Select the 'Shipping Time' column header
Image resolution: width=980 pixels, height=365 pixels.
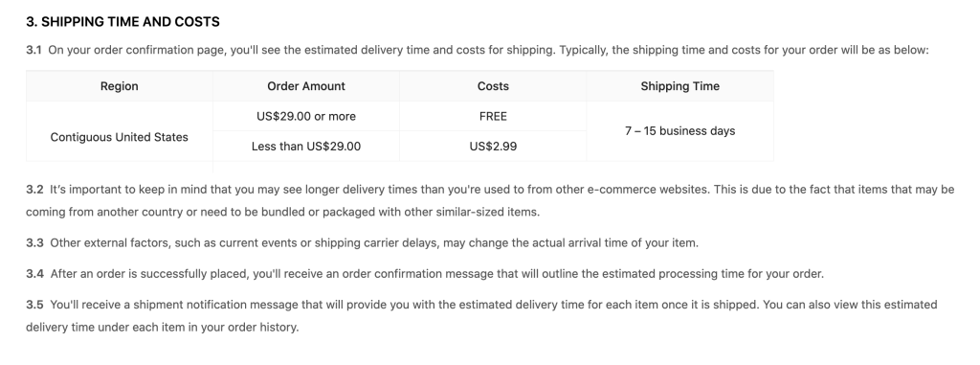point(680,86)
